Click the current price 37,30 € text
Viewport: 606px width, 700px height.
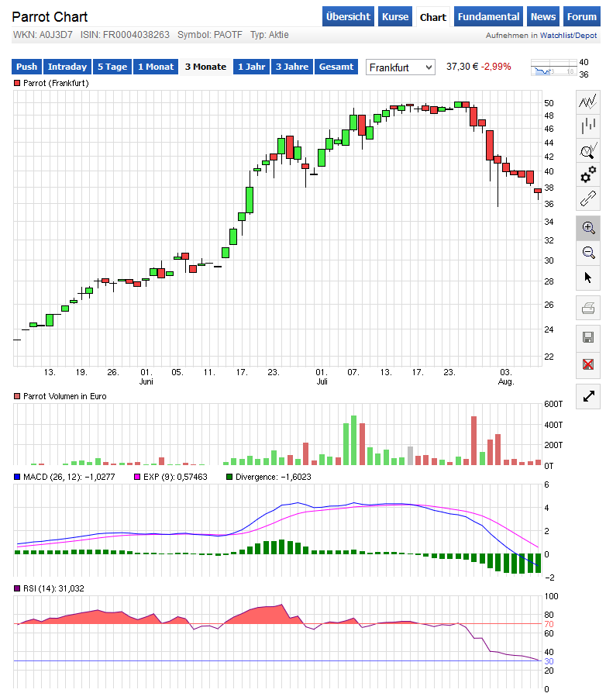462,67
